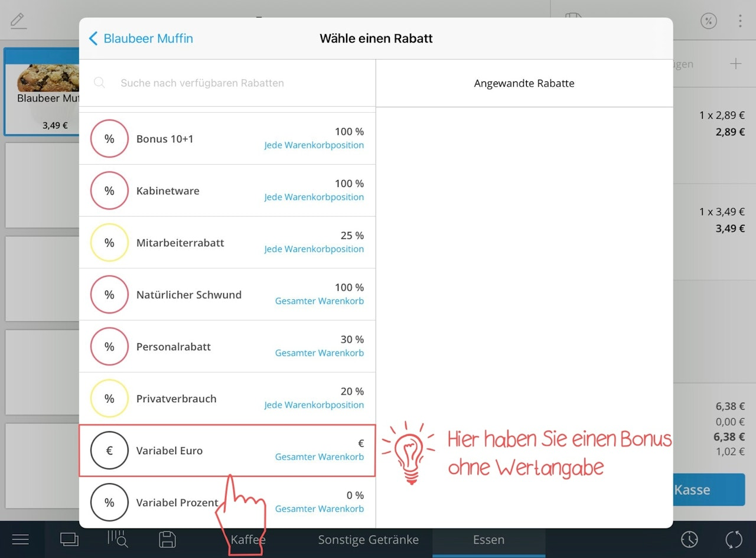Go back to Blaubeer Muffin
The width and height of the screenshot is (756, 558).
[141, 38]
